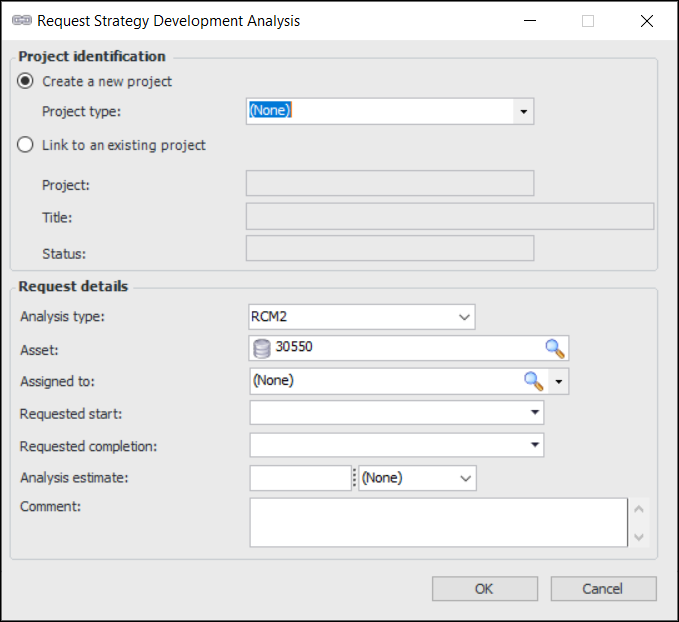Click the Asset 30550 text field
The width and height of the screenshot is (679, 622).
(x=400, y=348)
